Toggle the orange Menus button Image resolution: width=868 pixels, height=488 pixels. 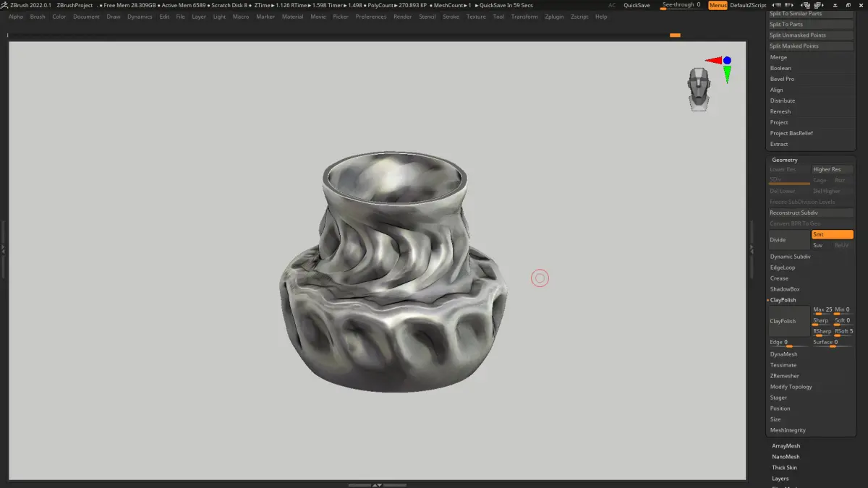[718, 5]
